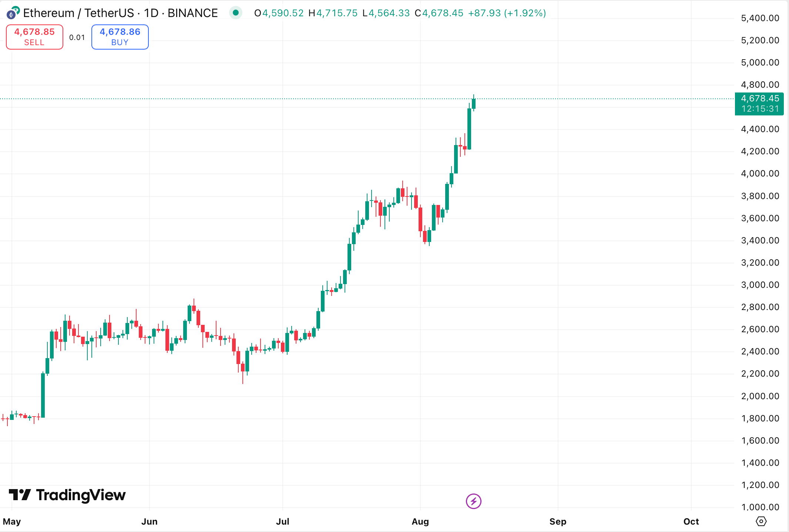Open chart settings via the gear icon
Image resolution: width=789 pixels, height=532 pixels.
(x=761, y=521)
